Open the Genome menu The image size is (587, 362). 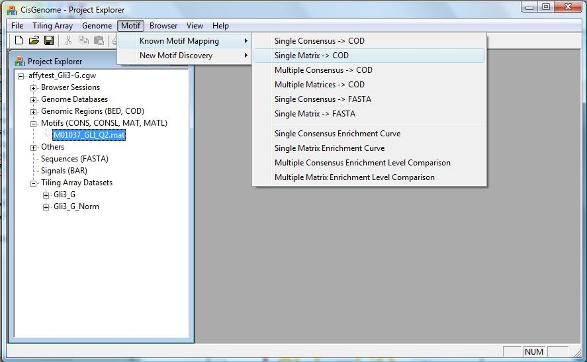(x=97, y=26)
